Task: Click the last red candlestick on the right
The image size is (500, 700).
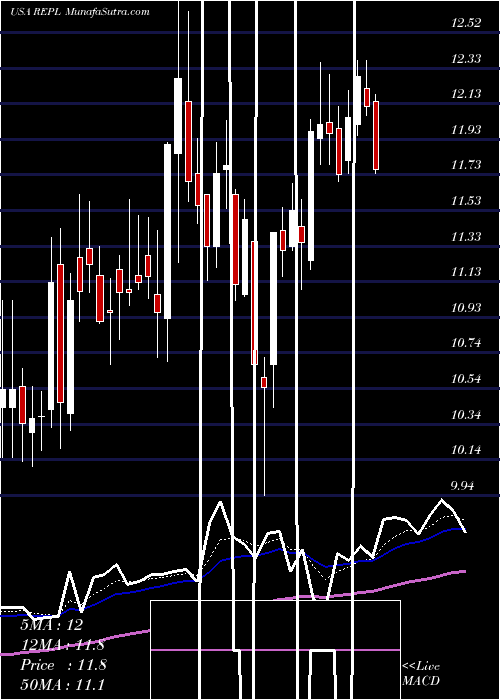Action: 376,133
